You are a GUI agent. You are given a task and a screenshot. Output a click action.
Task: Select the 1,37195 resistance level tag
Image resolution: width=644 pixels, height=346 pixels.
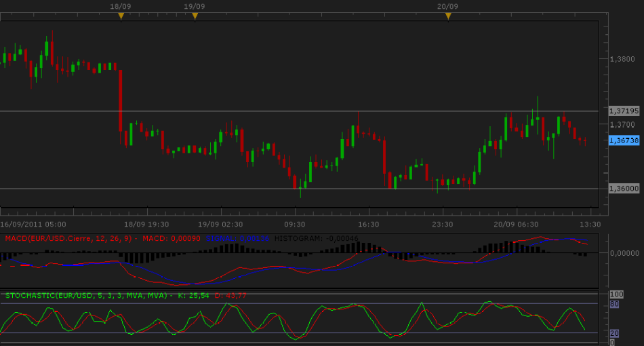point(624,111)
